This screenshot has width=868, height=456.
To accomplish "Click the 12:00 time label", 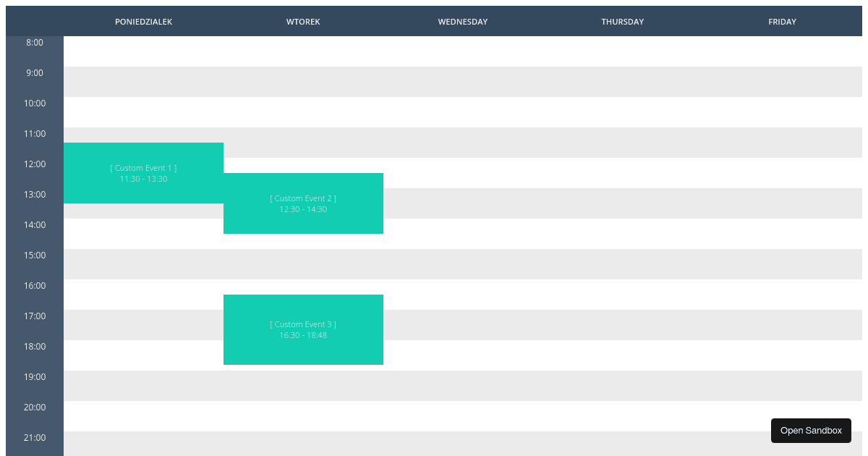I will [34, 164].
